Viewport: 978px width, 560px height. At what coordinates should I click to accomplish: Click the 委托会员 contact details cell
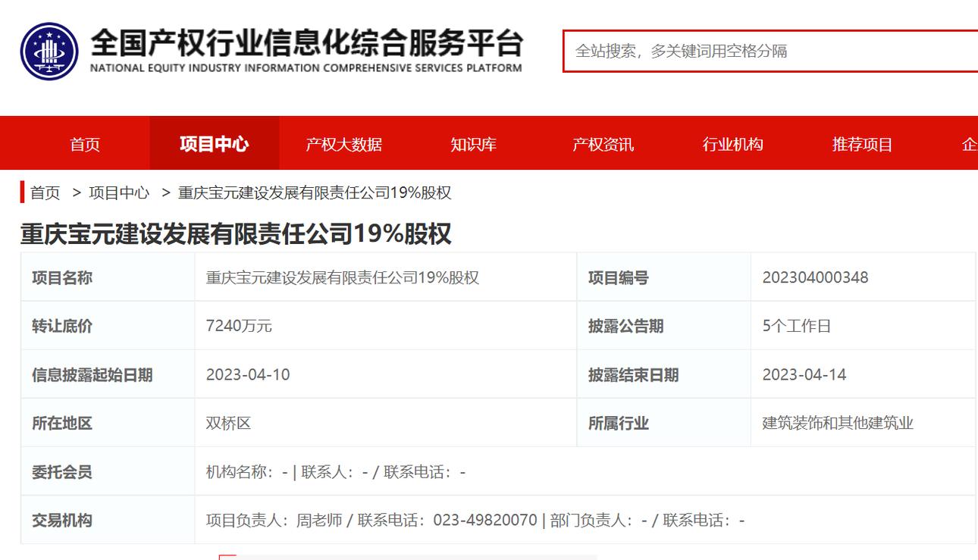pyautogui.click(x=585, y=471)
